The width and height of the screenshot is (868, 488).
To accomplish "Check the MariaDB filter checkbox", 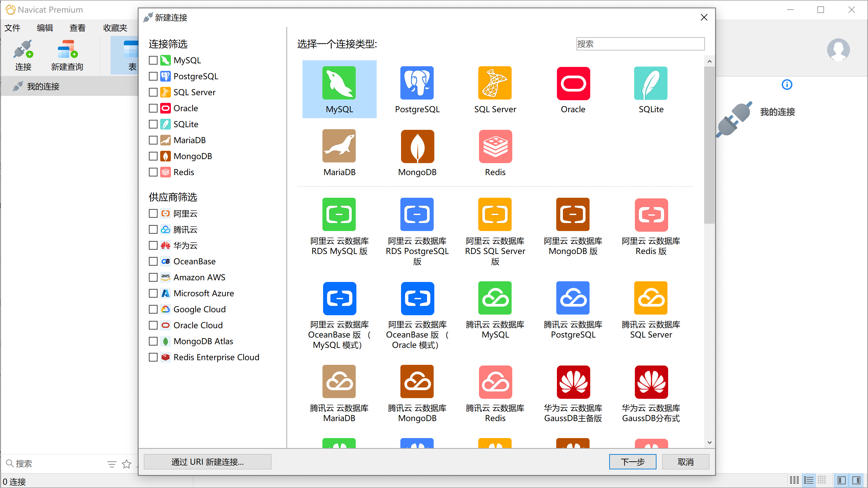I will (153, 140).
